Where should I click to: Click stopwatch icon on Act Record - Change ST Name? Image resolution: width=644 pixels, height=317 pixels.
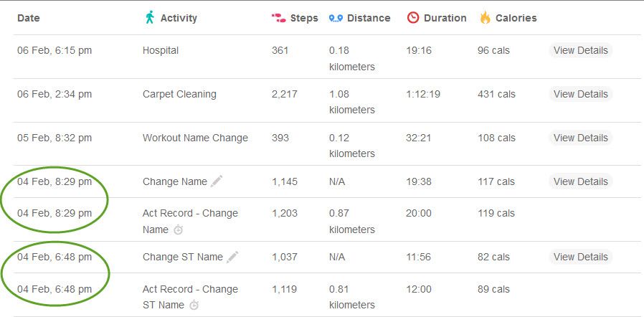tap(194, 305)
